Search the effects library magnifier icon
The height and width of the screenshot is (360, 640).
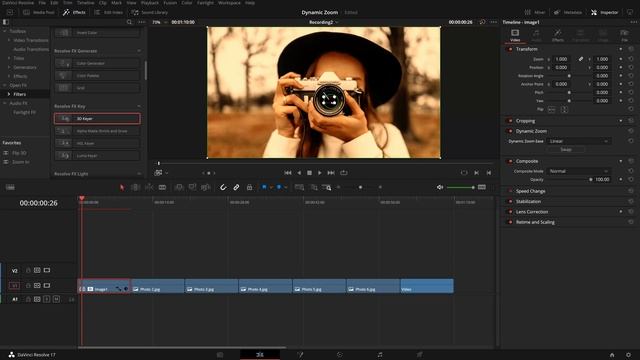click(x=129, y=22)
